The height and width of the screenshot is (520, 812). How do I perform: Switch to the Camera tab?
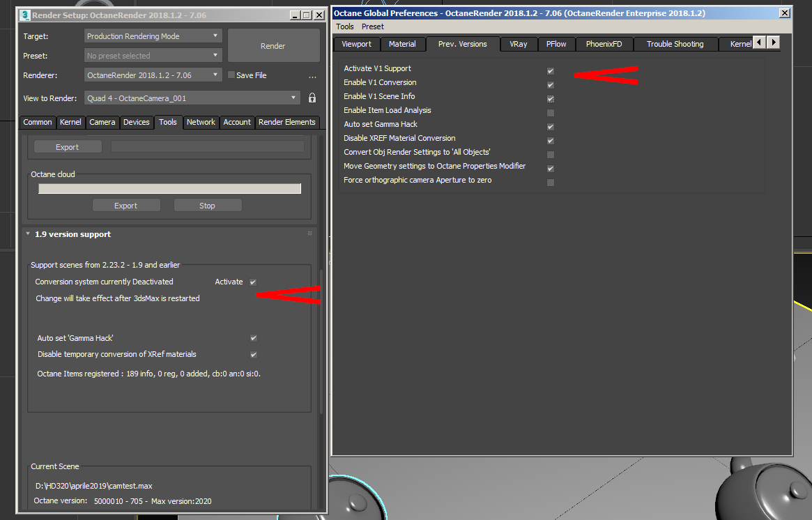pyautogui.click(x=102, y=122)
